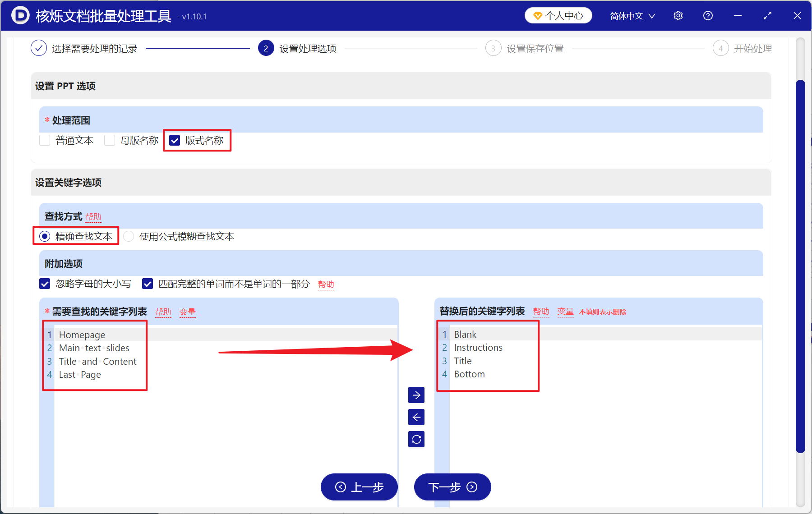
Task: Open the settings gear icon
Action: (x=678, y=15)
